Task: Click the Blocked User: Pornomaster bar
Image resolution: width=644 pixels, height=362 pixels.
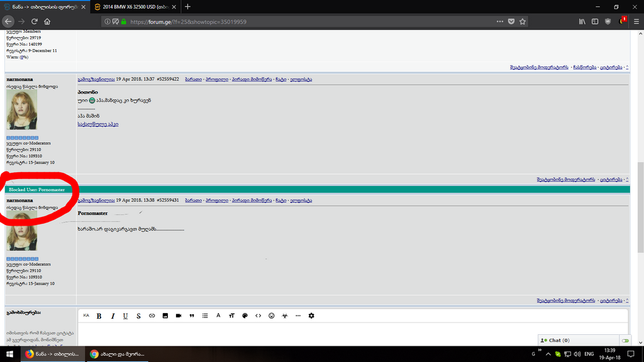Action: 317,190
